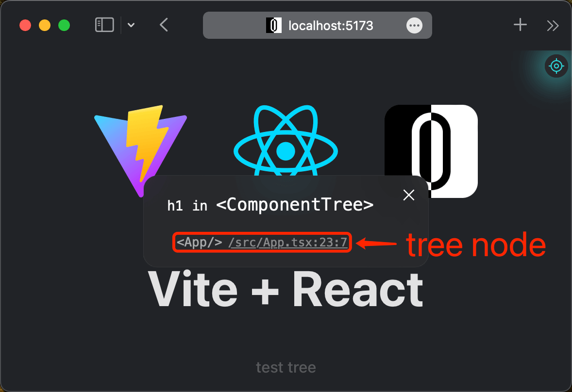
Task: Select the <App/> tree node label
Action: [199, 242]
